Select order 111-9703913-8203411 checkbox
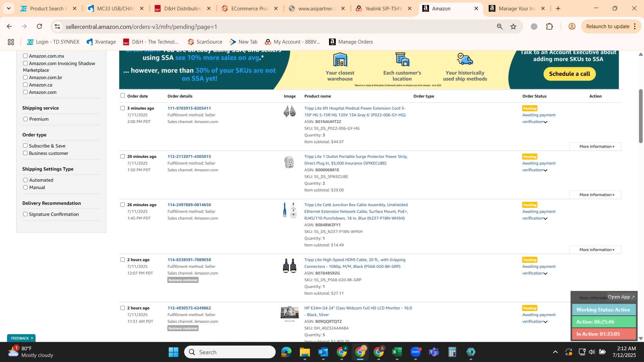 point(122,108)
